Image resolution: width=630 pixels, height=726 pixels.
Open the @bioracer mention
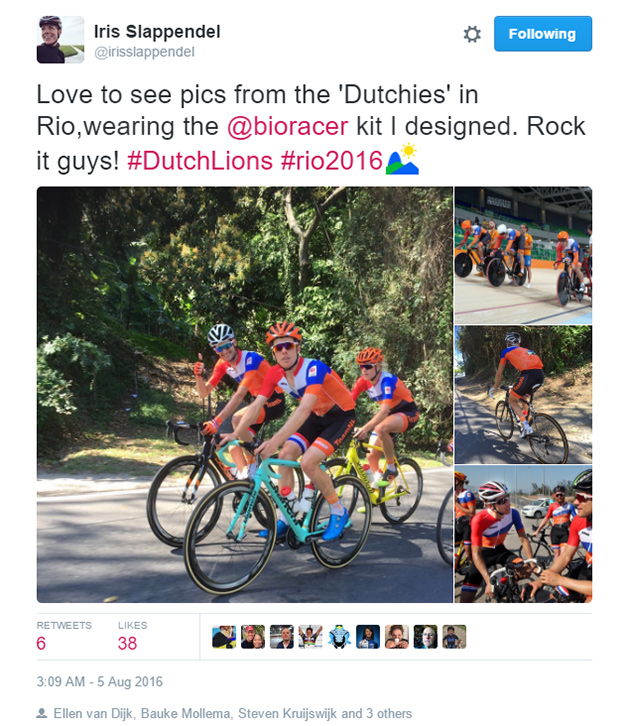tap(287, 126)
